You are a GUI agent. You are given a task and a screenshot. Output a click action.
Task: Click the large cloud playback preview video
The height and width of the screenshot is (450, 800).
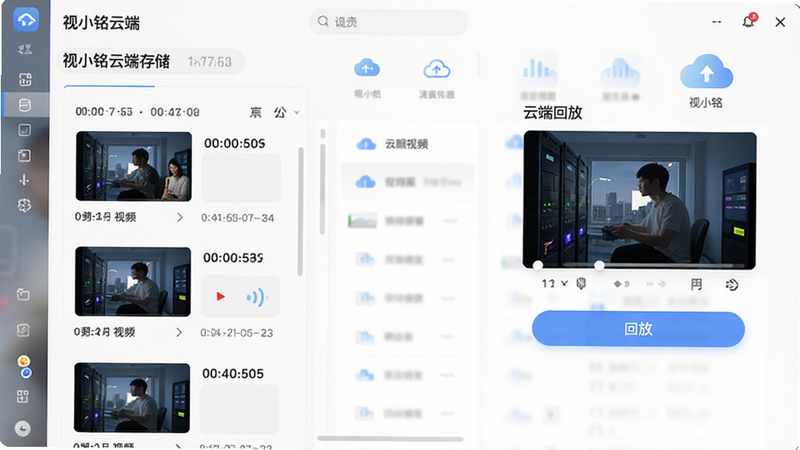point(639,200)
